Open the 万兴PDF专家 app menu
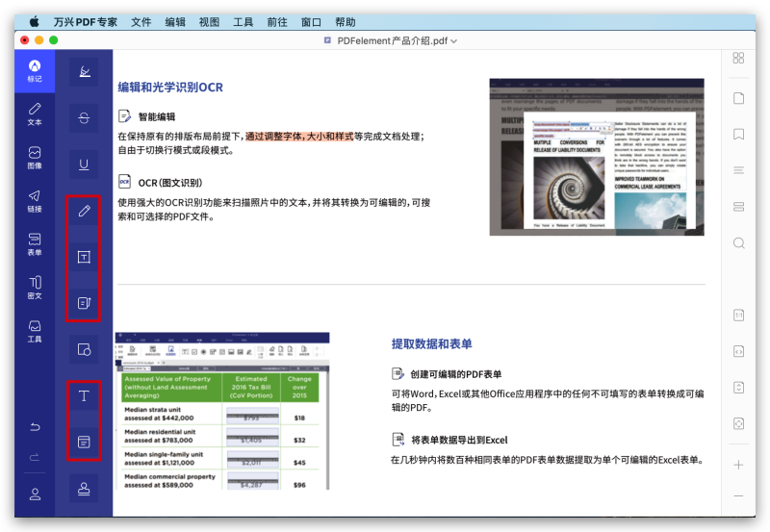Screen dimensions: 770x532 (86, 22)
